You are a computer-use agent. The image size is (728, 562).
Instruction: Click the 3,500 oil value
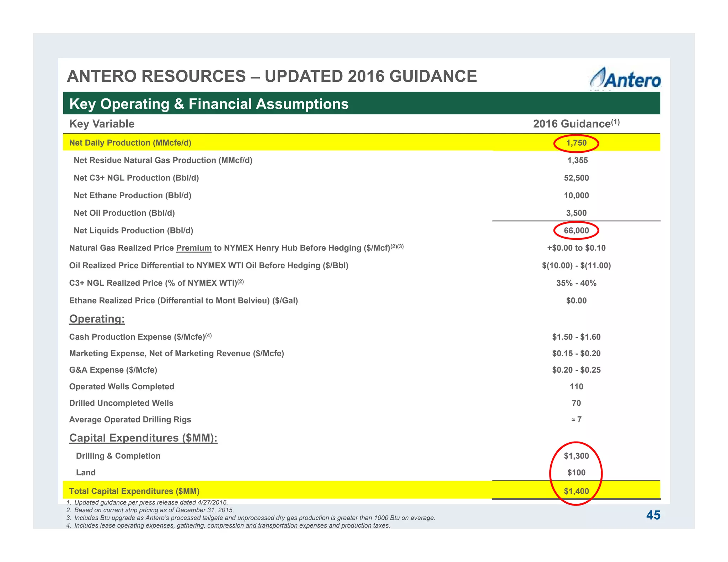point(576,213)
